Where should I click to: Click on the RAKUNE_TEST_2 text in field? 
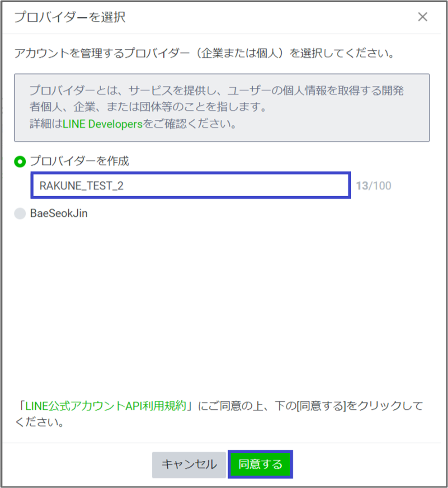[81, 186]
